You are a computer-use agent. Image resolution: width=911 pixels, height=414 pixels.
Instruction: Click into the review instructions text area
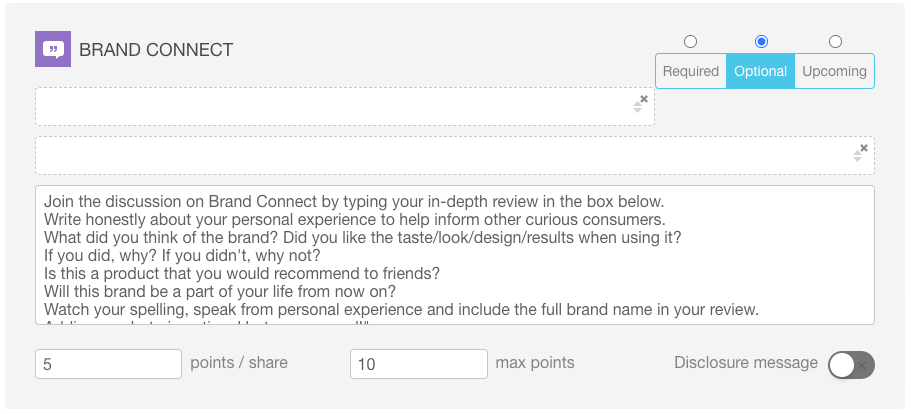454,255
